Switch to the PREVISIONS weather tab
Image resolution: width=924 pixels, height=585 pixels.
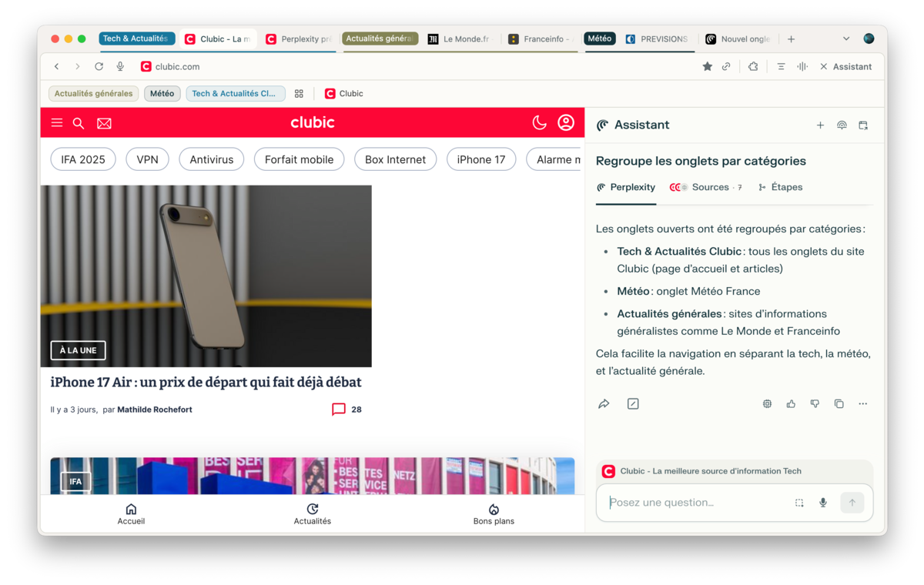tap(657, 39)
